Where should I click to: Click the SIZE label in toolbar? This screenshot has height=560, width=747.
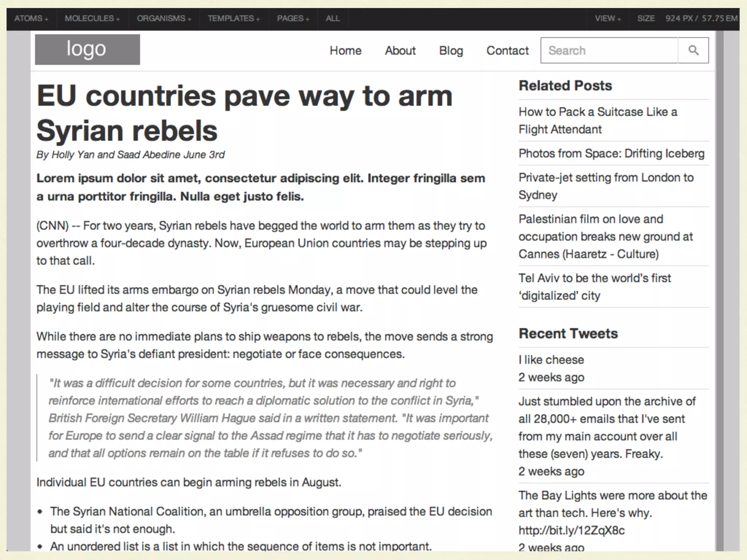[x=646, y=19]
